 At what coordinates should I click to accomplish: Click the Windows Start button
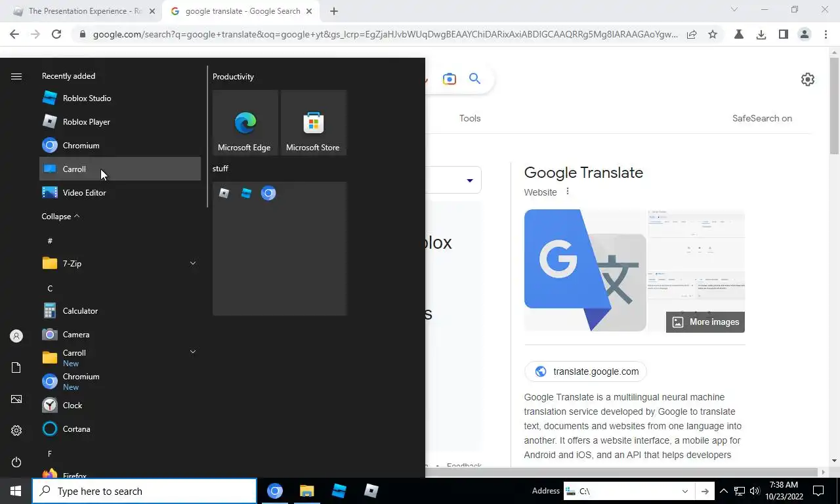point(16,491)
